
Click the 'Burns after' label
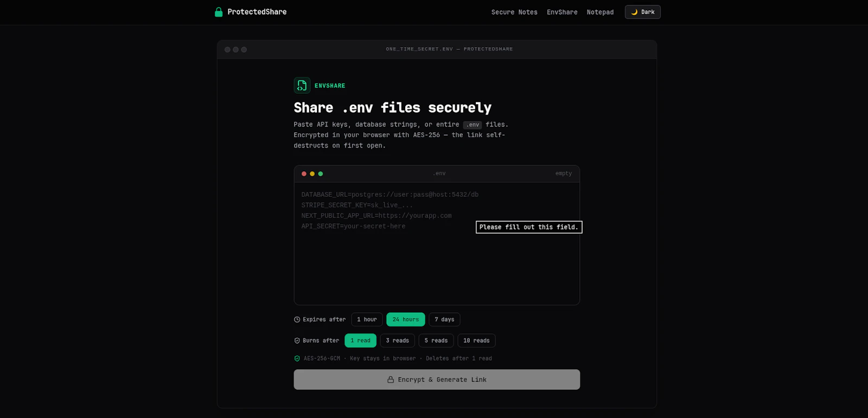click(x=321, y=340)
